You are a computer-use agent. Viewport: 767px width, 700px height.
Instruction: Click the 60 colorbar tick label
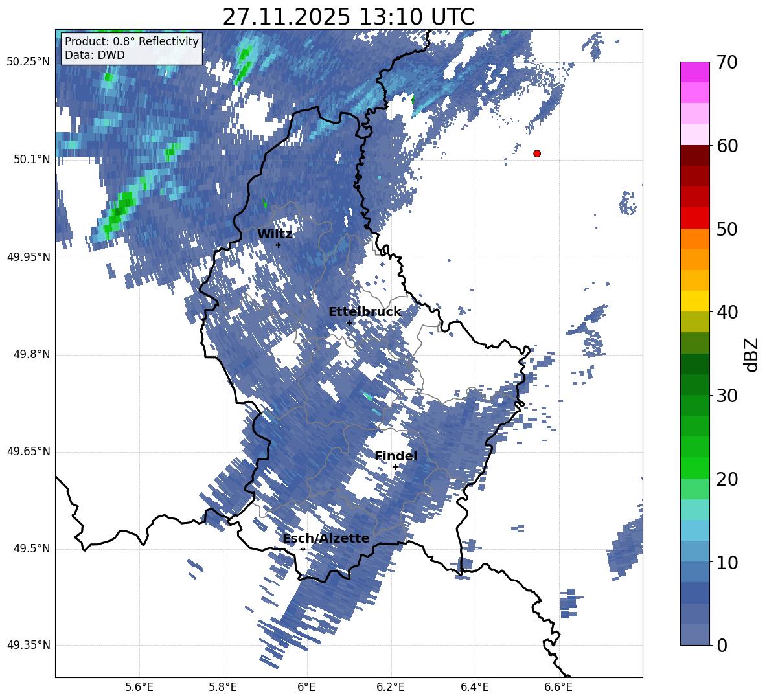[727, 146]
